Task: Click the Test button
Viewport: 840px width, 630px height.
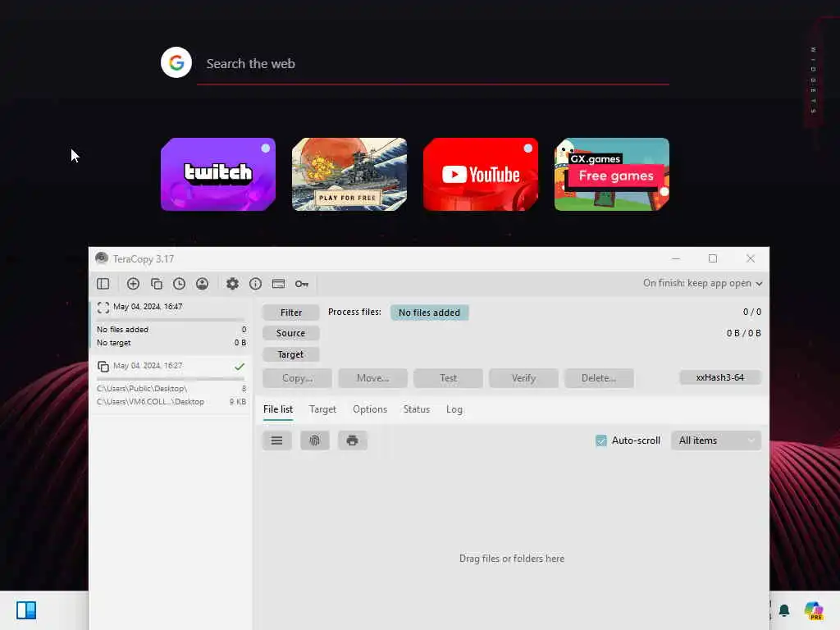Action: [x=449, y=377]
